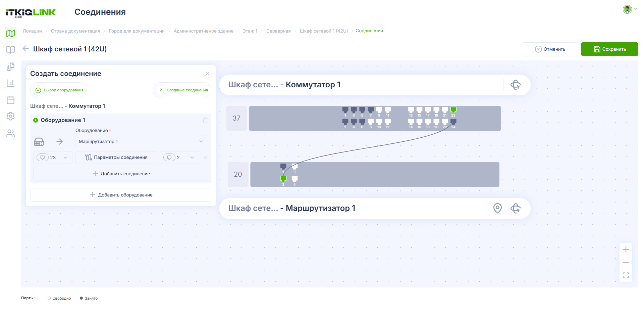The width and height of the screenshot is (644, 309).
Task: Open Серверная in the breadcrumb
Action: [278, 31]
